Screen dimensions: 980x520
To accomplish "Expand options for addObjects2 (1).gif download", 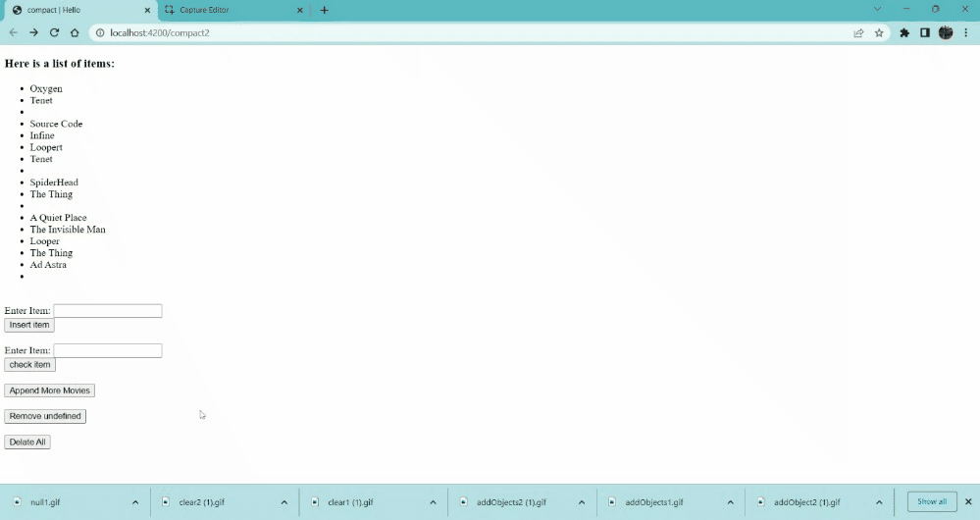I will (582, 502).
